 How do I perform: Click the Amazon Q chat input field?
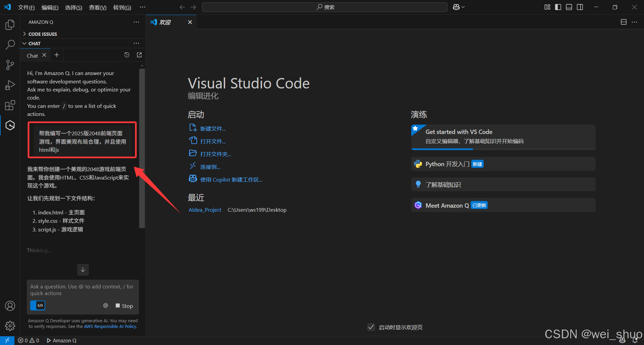pos(83,290)
